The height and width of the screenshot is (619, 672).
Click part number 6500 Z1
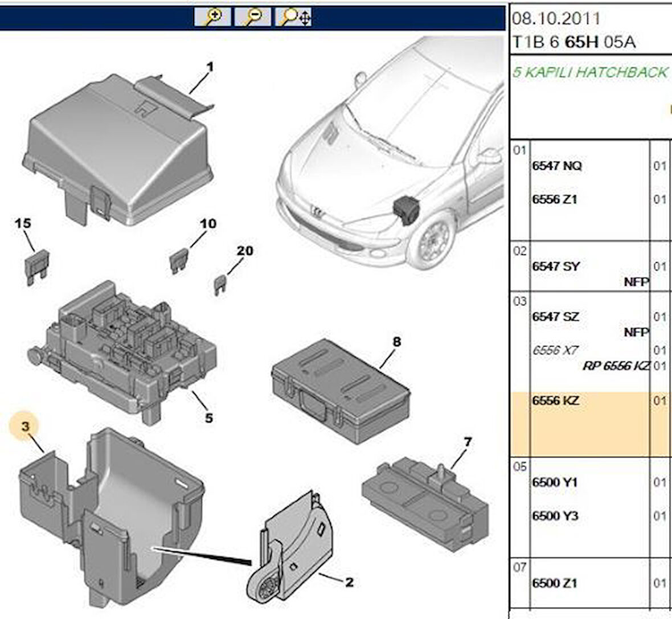[555, 583]
